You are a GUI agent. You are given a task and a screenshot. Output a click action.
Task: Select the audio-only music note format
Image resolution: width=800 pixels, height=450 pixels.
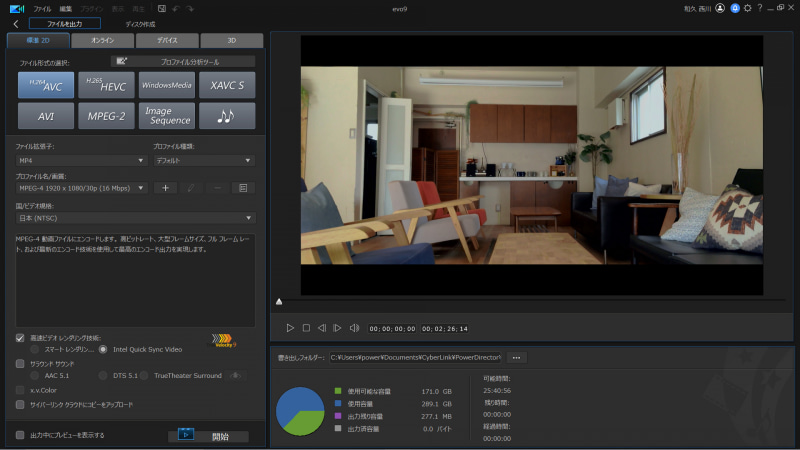[x=227, y=116]
